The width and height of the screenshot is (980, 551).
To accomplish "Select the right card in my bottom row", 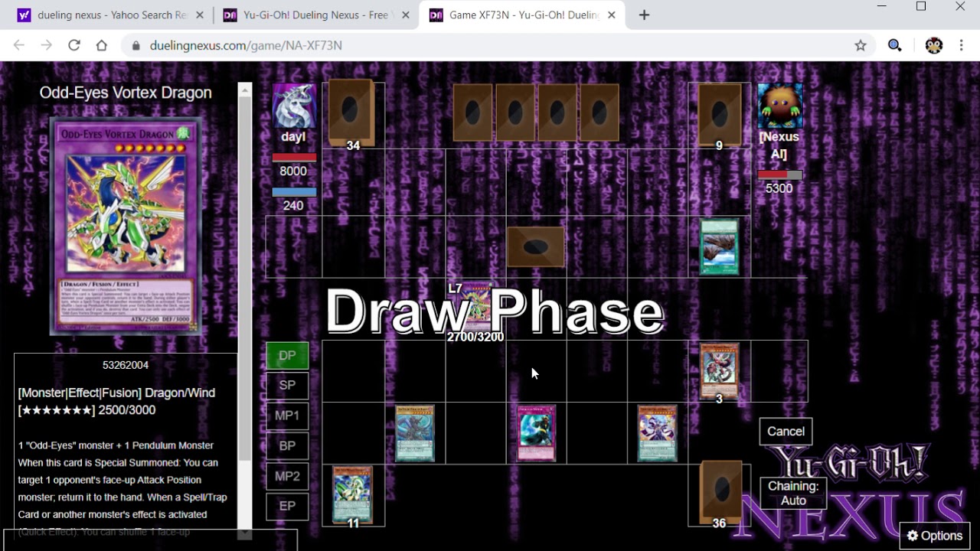I will coord(658,433).
